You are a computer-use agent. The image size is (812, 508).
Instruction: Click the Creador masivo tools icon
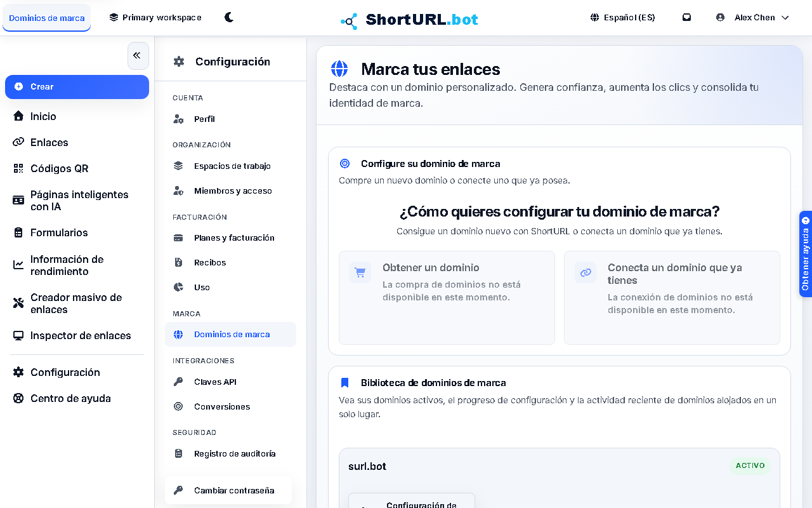tap(18, 303)
